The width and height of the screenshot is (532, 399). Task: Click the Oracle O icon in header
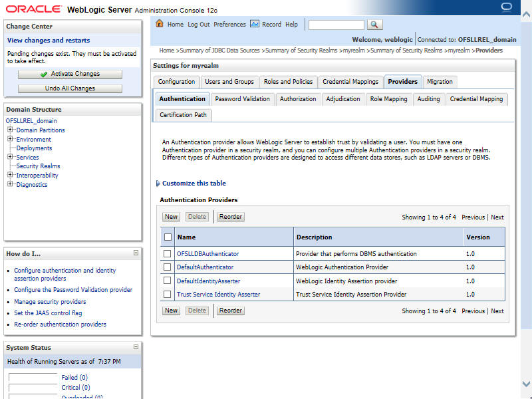tap(506, 7)
